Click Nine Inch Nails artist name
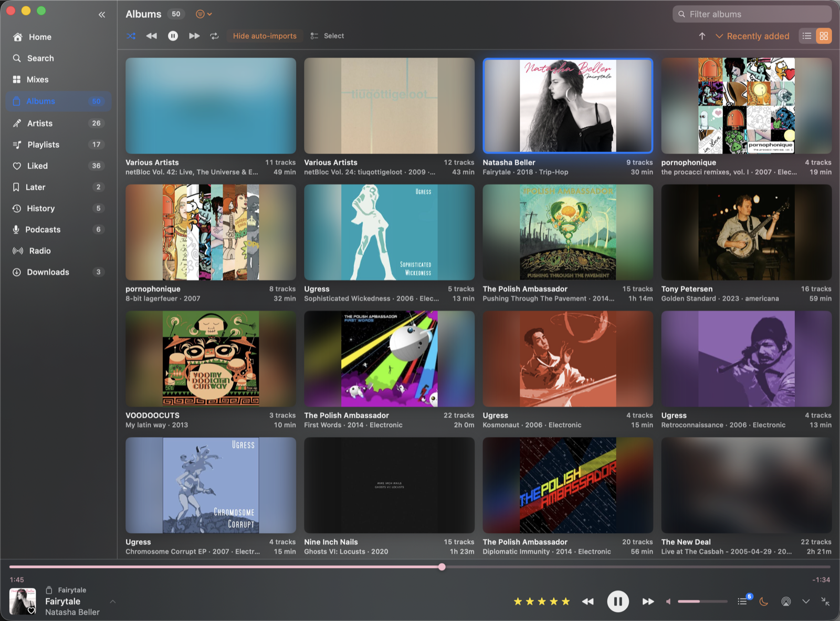840x621 pixels. pyautogui.click(x=331, y=542)
